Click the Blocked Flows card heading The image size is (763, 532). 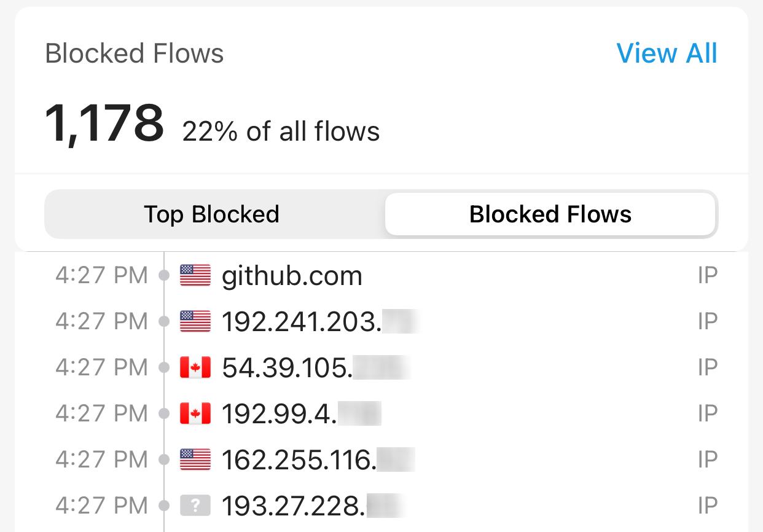coord(135,54)
